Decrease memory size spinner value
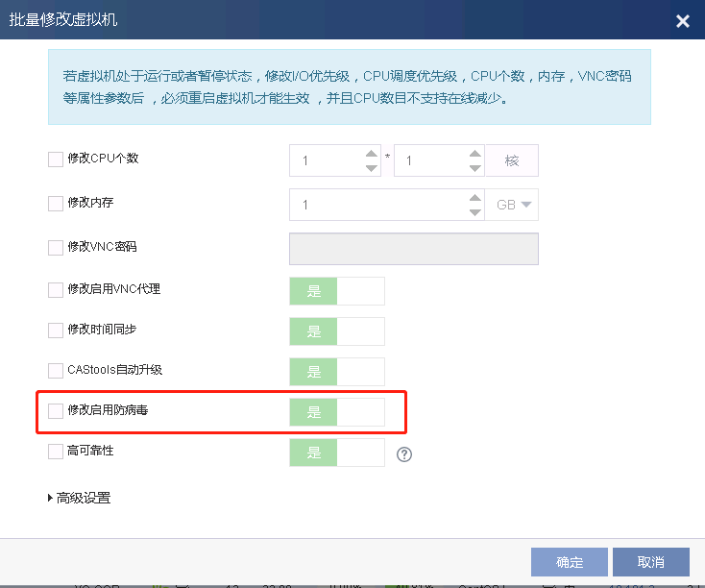Viewport: 705px width, 588px height. click(x=474, y=212)
